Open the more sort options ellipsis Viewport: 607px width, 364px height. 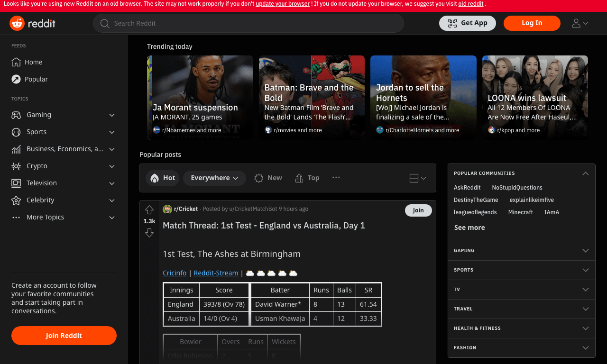point(336,177)
